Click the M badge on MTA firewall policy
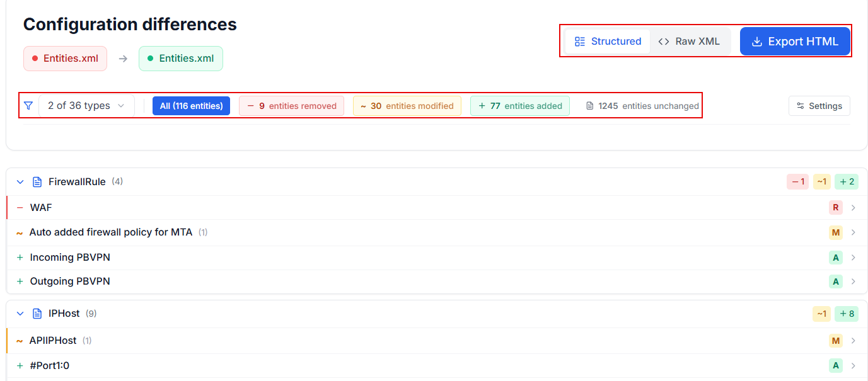 836,233
